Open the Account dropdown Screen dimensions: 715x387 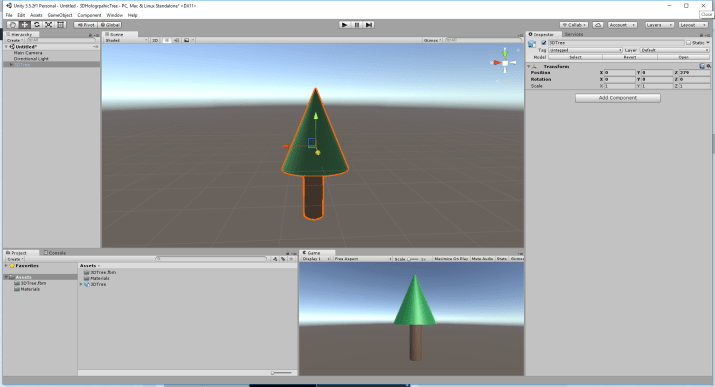622,25
